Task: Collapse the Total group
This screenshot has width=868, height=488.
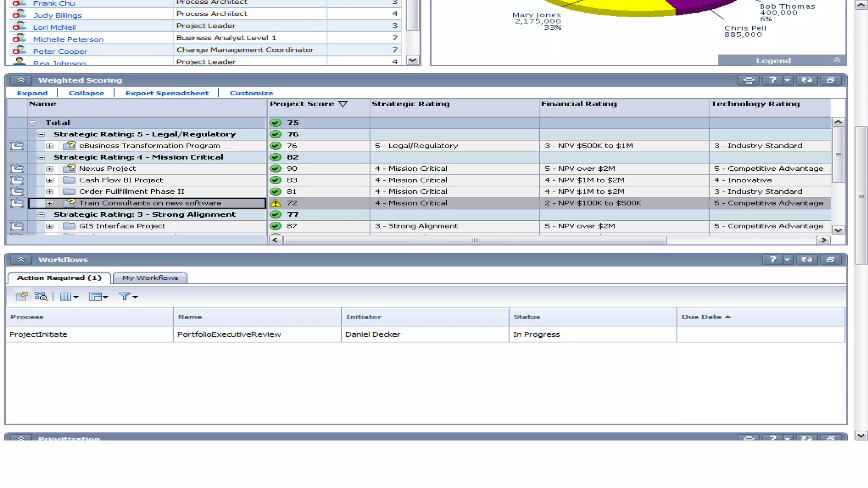Action: [x=33, y=123]
